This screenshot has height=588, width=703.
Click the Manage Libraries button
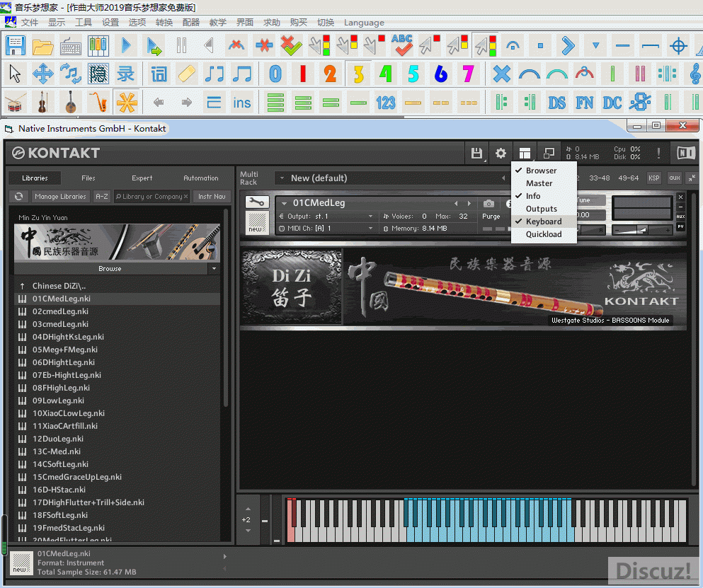click(60, 196)
